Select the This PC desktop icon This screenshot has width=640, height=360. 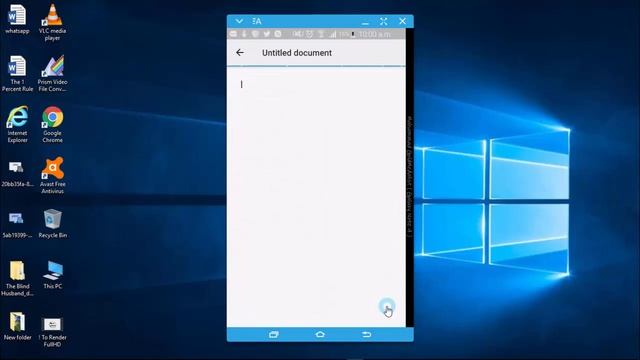(x=53, y=275)
